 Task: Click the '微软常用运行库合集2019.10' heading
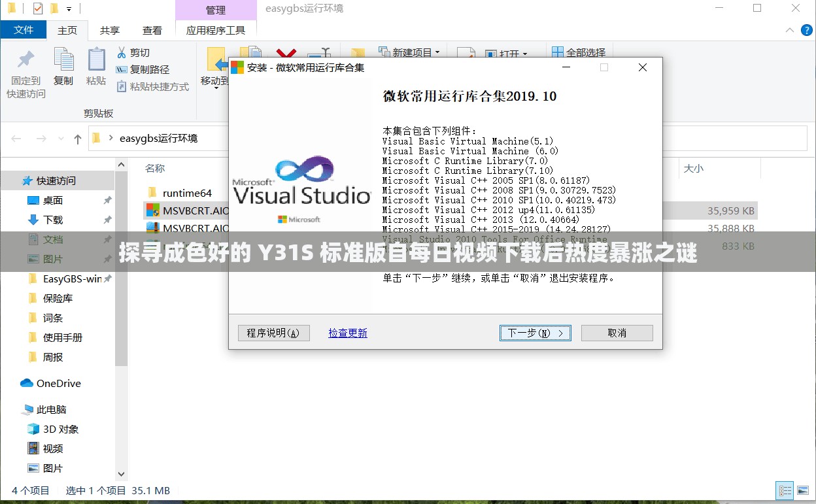pos(469,96)
